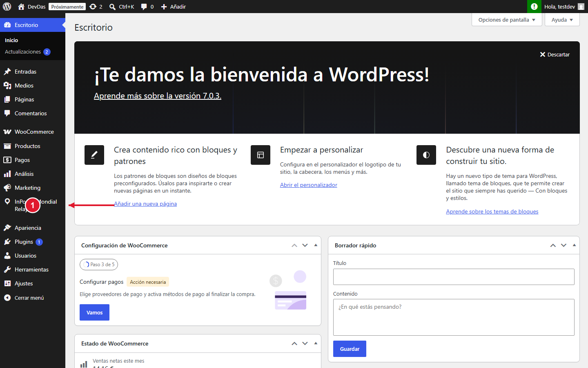This screenshot has width=588, height=368.
Task: Expand the Ayuda help dropdown
Action: tap(562, 20)
